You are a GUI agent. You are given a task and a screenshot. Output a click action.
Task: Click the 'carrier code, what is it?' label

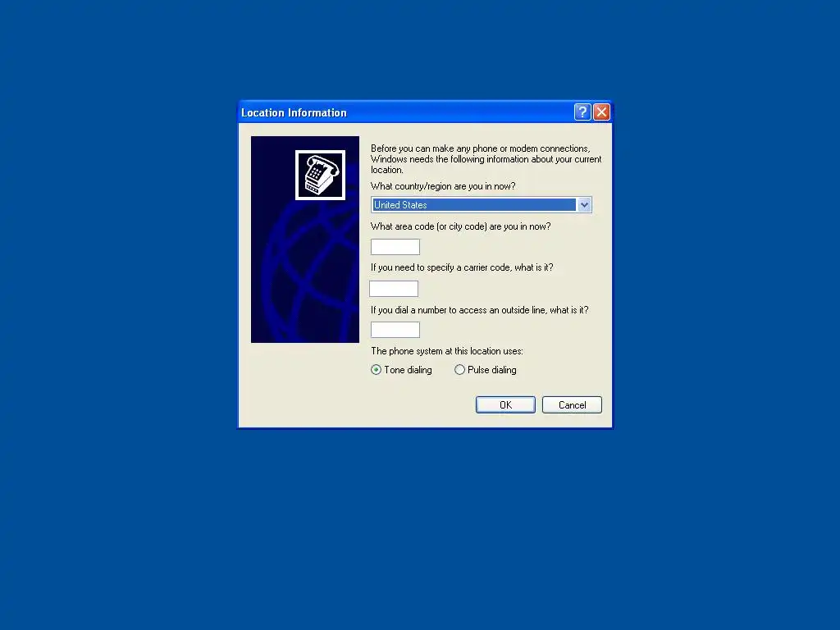point(462,267)
